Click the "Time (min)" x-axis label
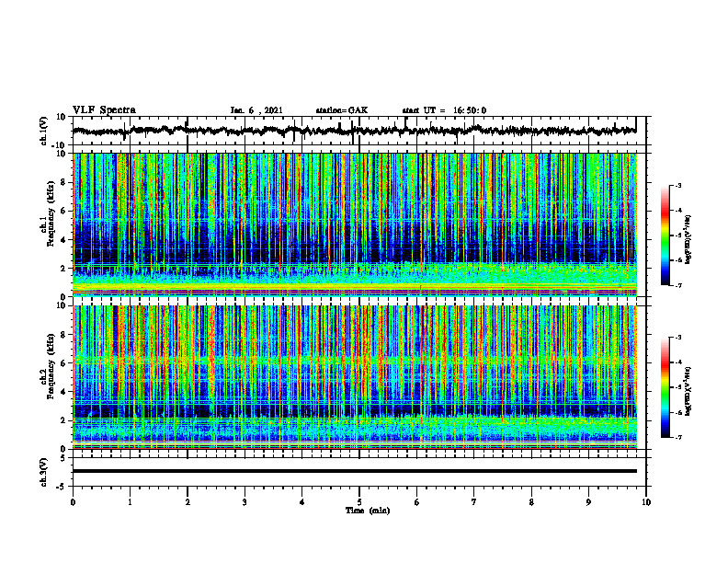This screenshot has width=728, height=563. coord(368,511)
